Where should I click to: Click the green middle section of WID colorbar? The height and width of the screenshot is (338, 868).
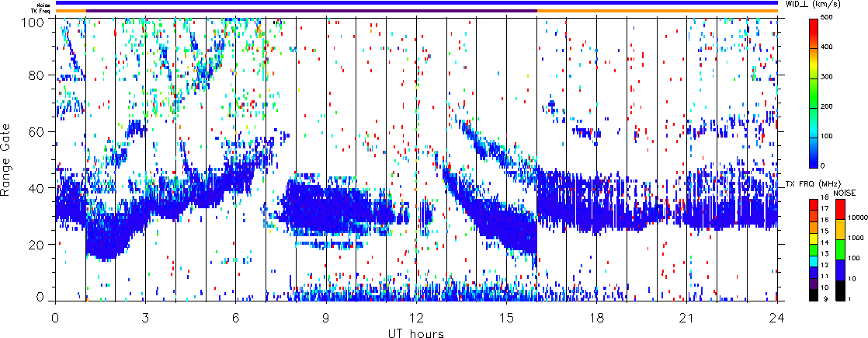click(x=814, y=94)
